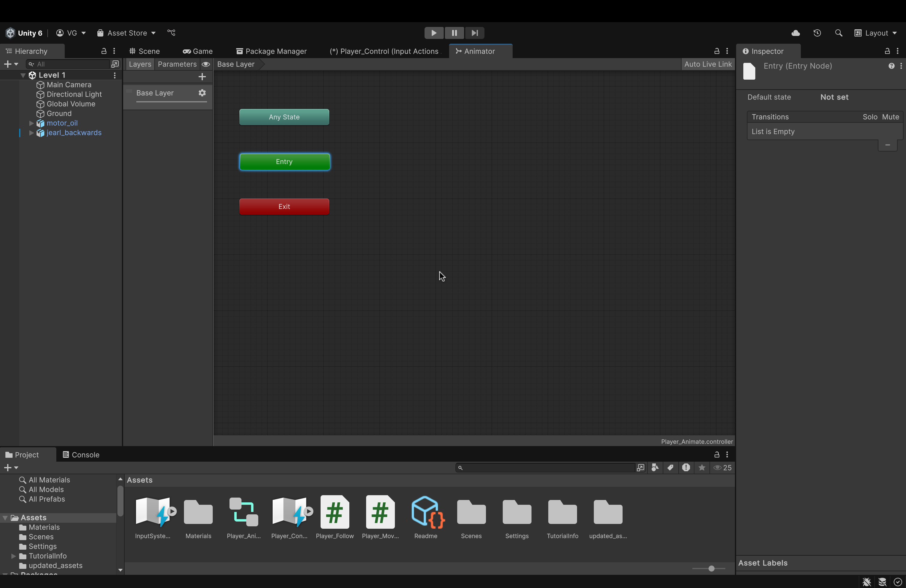Collapse the Assets folder in tree
The width and height of the screenshot is (906, 588).
point(5,518)
